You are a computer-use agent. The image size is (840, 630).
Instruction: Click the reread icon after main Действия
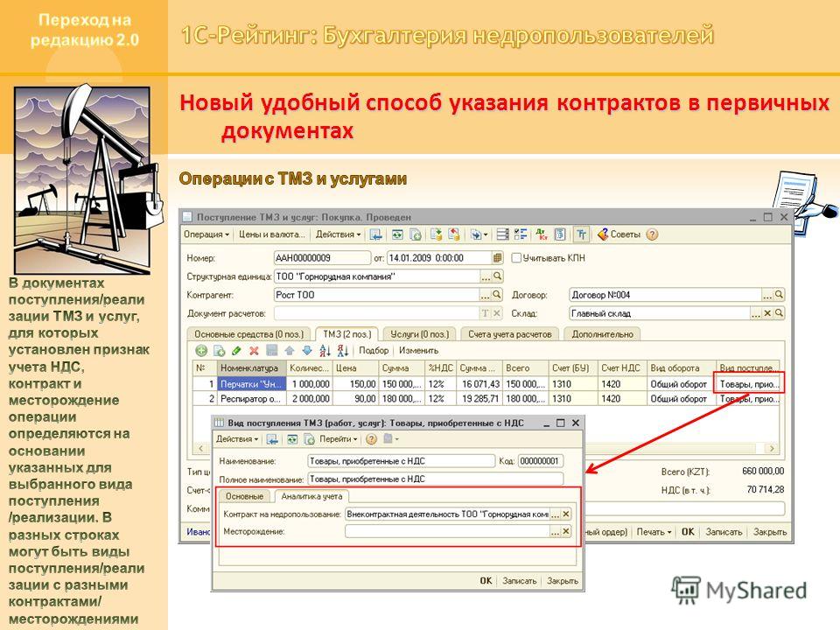[397, 234]
